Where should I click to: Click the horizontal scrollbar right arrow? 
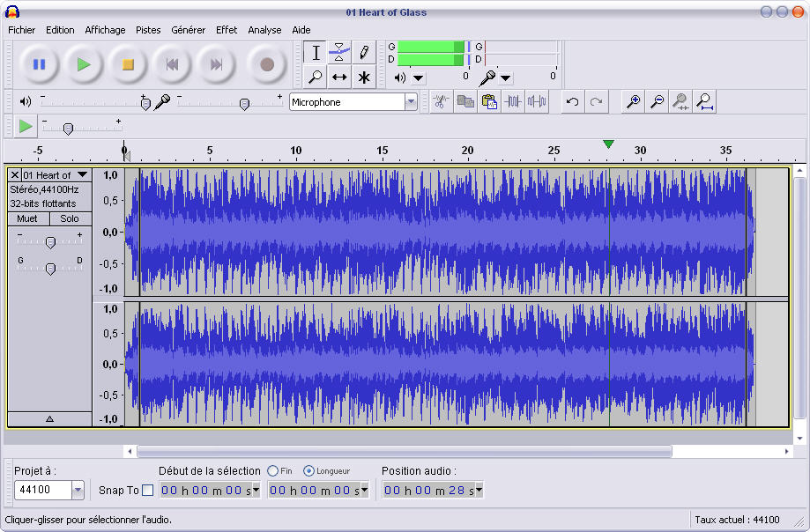point(787,452)
